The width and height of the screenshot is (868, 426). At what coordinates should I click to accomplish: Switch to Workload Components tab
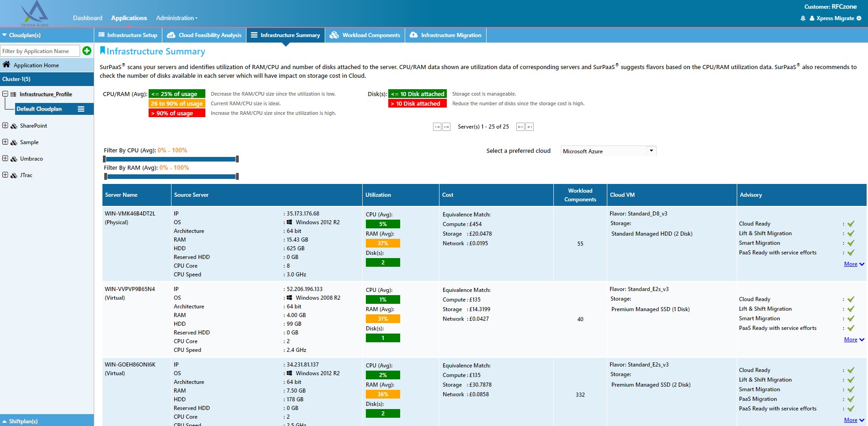pyautogui.click(x=365, y=35)
